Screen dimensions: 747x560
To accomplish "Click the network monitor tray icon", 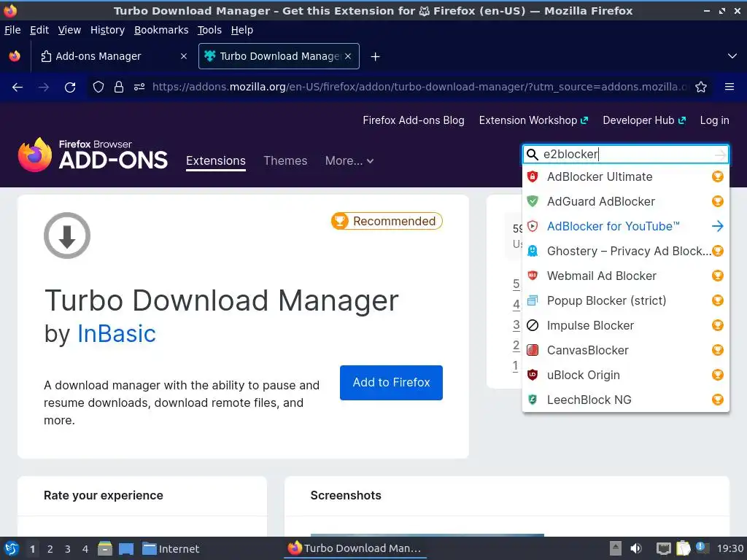I will pyautogui.click(x=663, y=548).
